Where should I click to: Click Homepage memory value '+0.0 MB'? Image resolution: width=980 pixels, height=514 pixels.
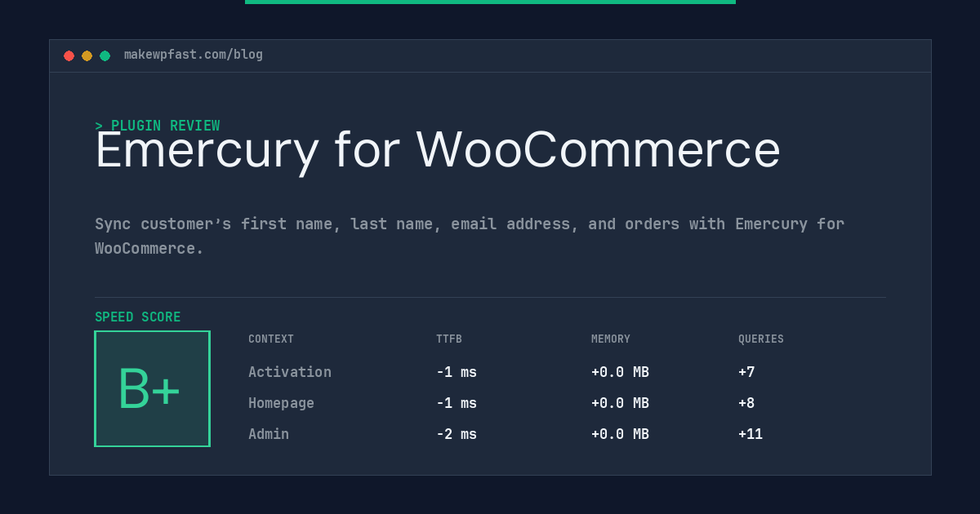click(x=620, y=403)
